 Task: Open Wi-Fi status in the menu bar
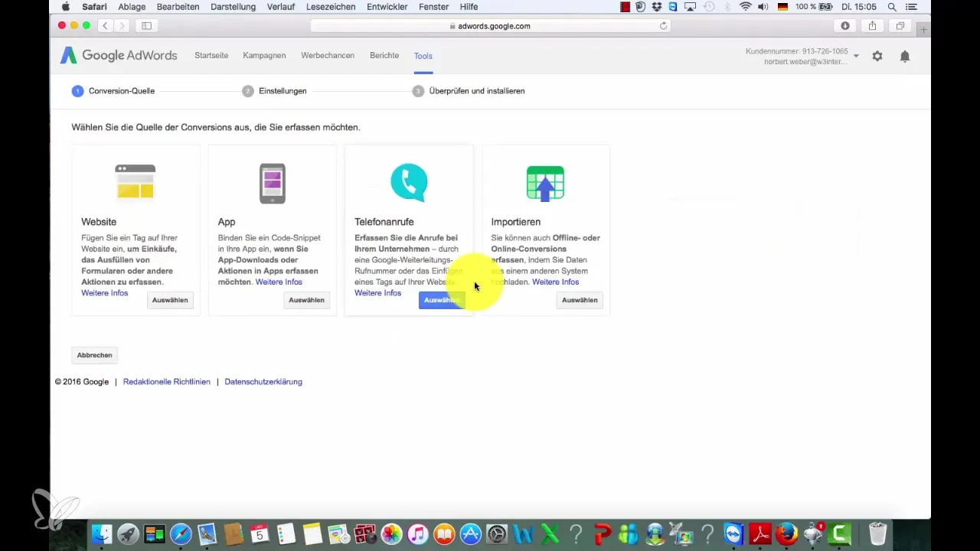[745, 6]
